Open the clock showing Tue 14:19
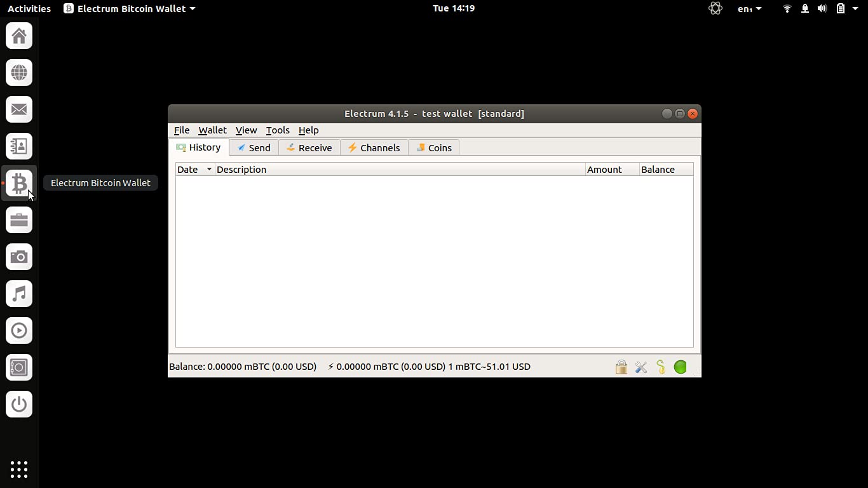The height and width of the screenshot is (488, 868). pos(454,8)
